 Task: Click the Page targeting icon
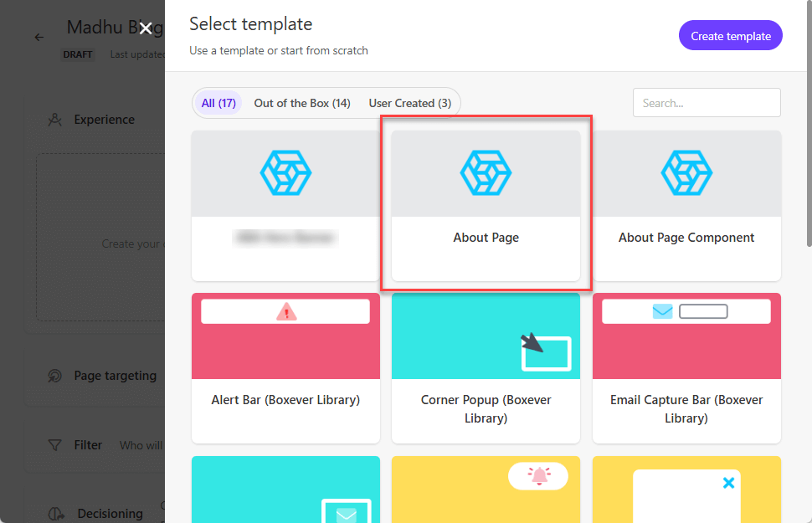pyautogui.click(x=55, y=376)
